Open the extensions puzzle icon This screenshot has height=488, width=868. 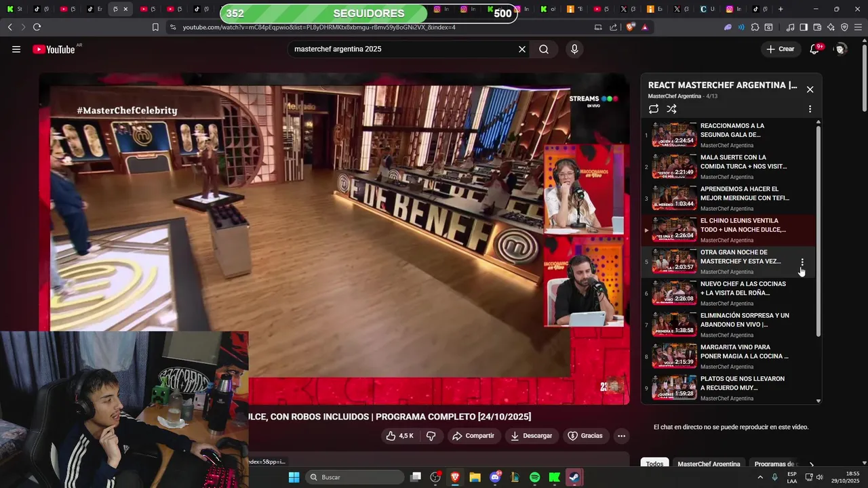pos(755,27)
